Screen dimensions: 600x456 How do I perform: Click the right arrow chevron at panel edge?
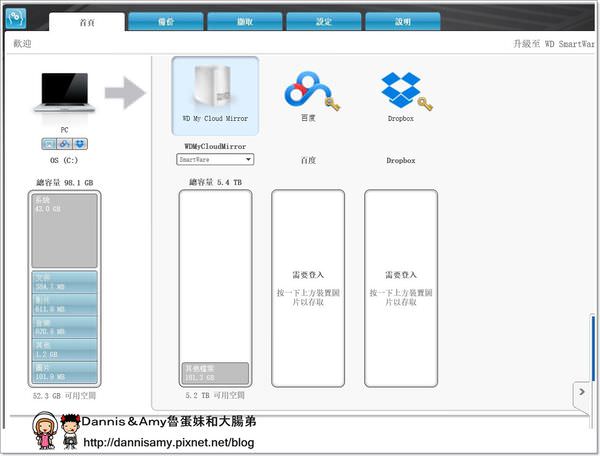[582, 392]
